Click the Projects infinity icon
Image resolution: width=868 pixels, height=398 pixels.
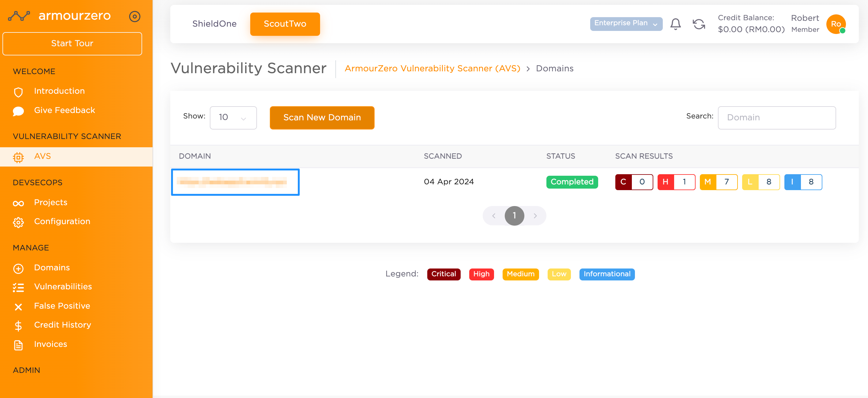pyautogui.click(x=18, y=203)
